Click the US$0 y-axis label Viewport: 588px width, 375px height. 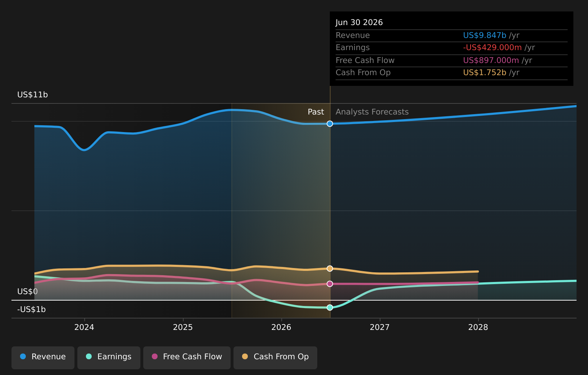coord(28,292)
